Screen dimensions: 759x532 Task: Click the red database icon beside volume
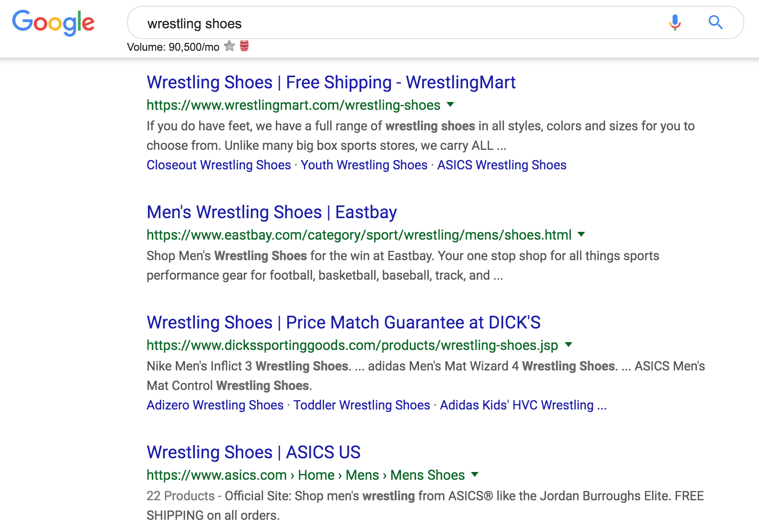245,46
